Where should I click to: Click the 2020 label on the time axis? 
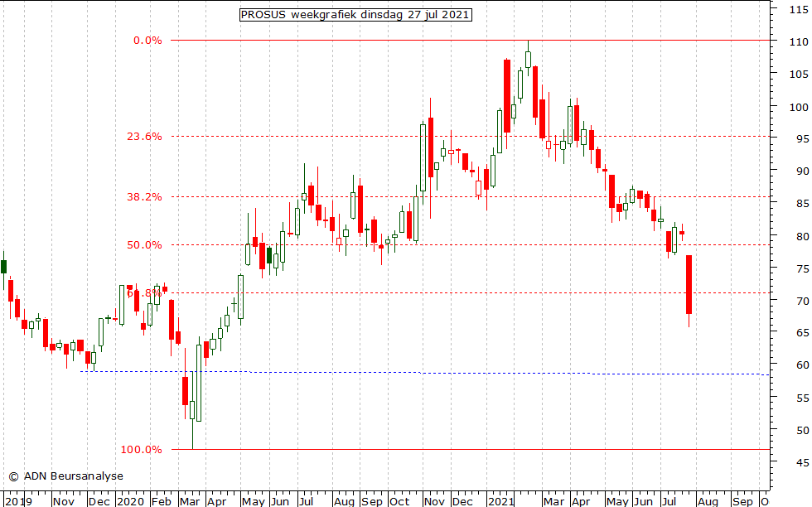pos(130,500)
